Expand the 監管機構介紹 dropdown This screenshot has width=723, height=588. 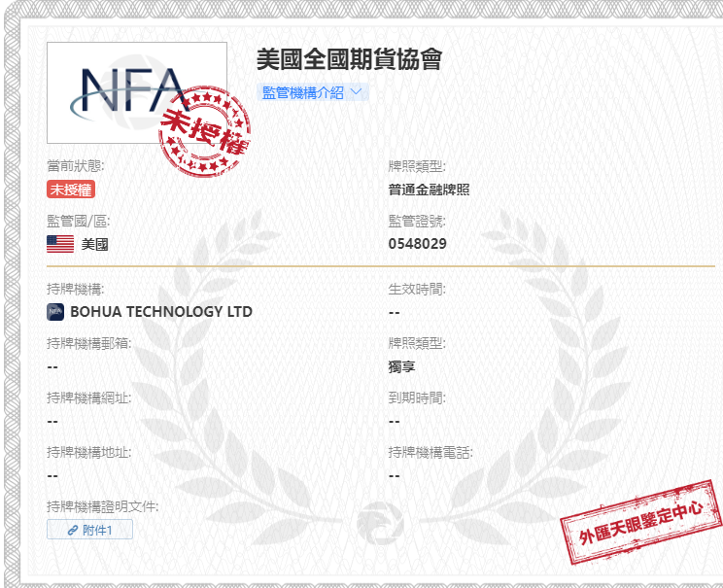(313, 92)
